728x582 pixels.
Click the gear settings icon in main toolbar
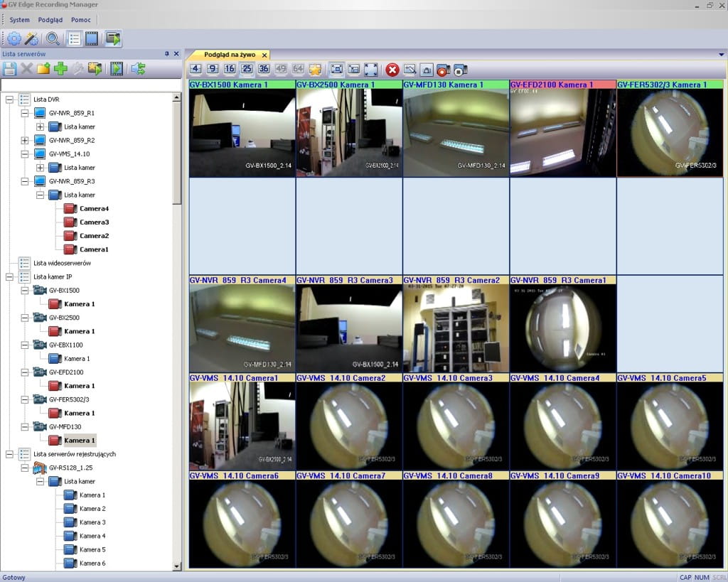coord(14,38)
